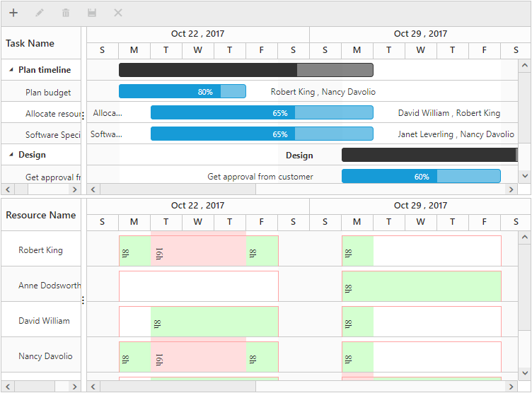
Task: Collapse the Design task group
Action: click(11, 155)
